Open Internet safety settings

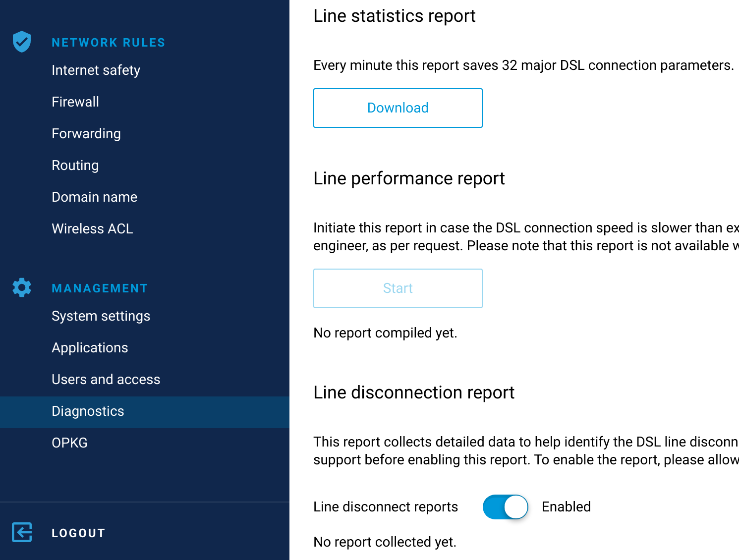click(96, 70)
